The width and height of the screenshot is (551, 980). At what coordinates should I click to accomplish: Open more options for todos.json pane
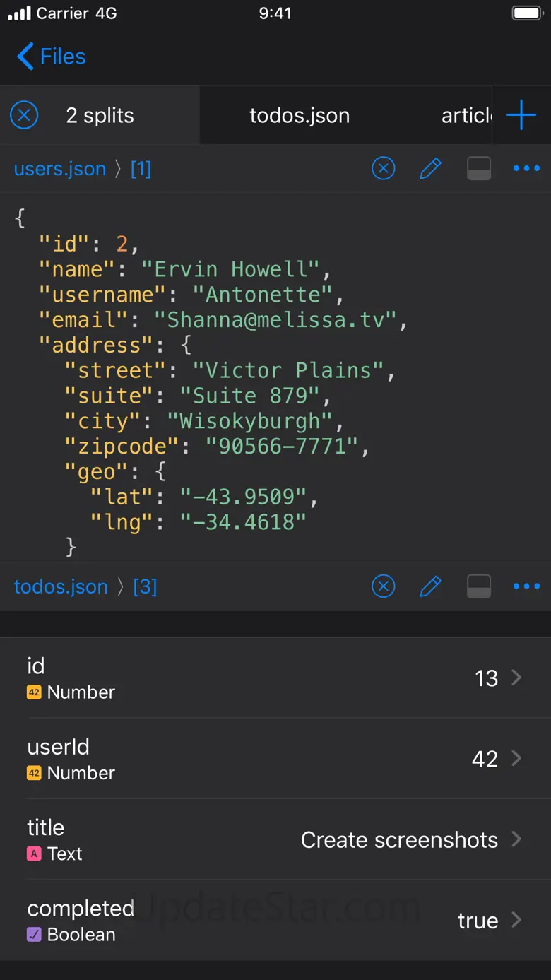tap(526, 586)
